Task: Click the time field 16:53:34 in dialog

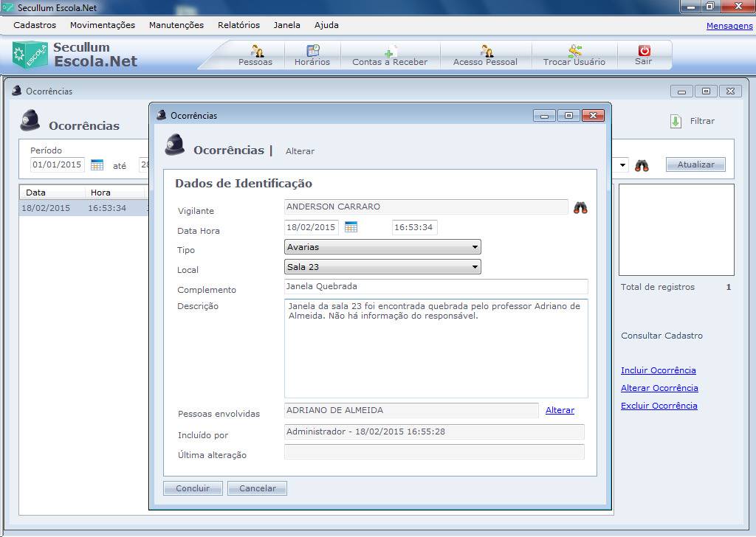Action: point(415,227)
